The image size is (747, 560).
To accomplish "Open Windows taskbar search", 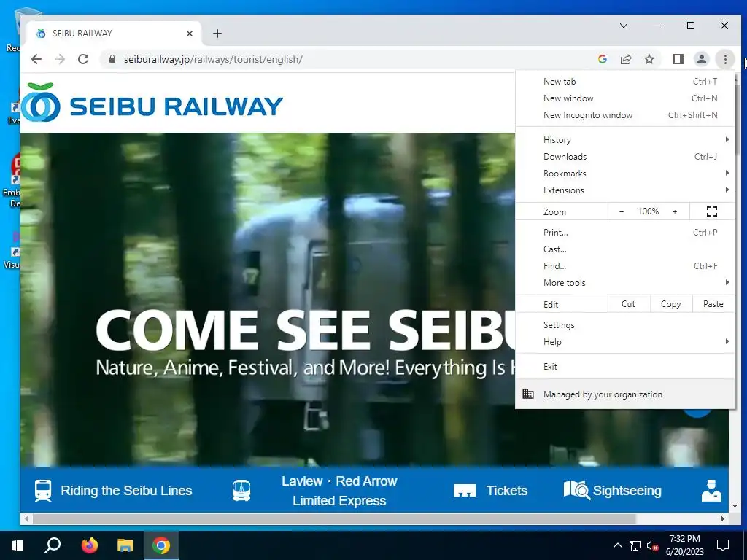I will tap(53, 545).
